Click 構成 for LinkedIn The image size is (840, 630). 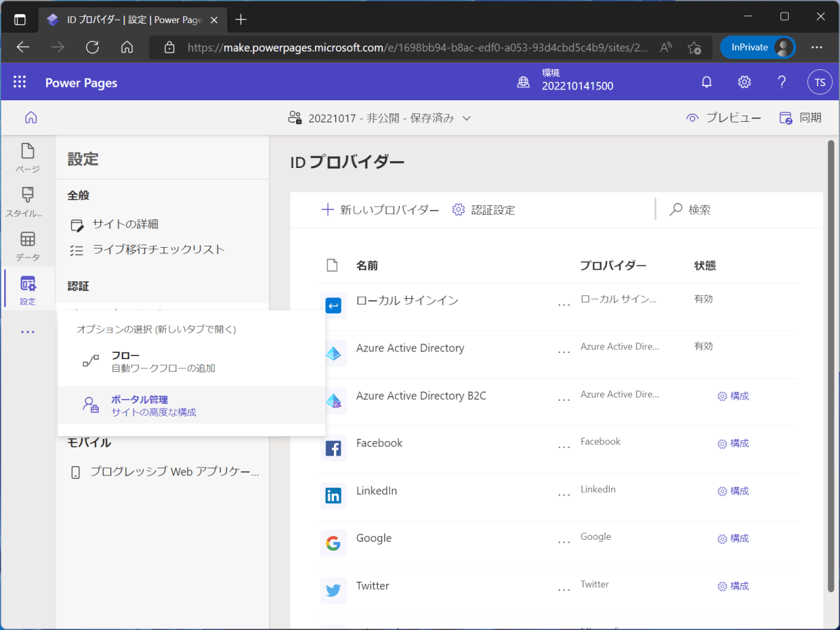pyautogui.click(x=733, y=491)
